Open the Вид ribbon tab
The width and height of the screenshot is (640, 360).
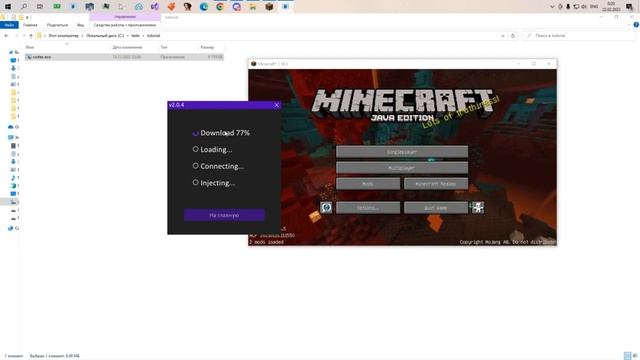[x=80, y=25]
